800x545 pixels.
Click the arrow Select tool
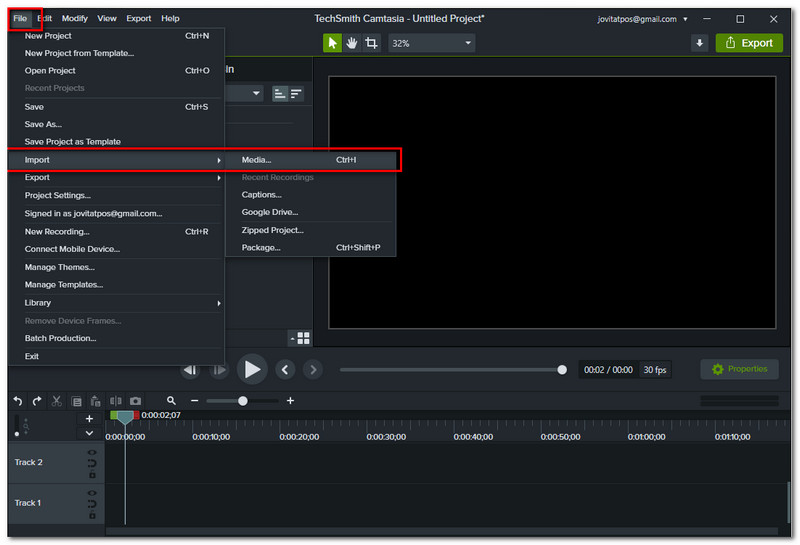[x=332, y=43]
